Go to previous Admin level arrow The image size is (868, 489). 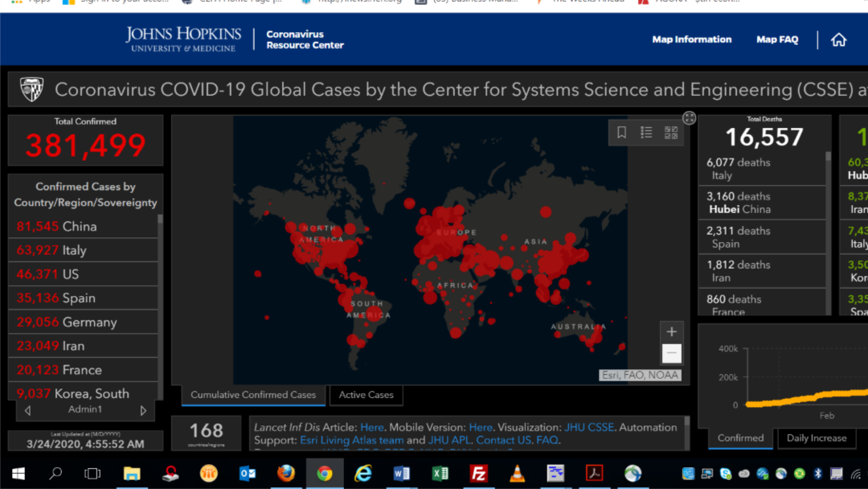pyautogui.click(x=27, y=410)
